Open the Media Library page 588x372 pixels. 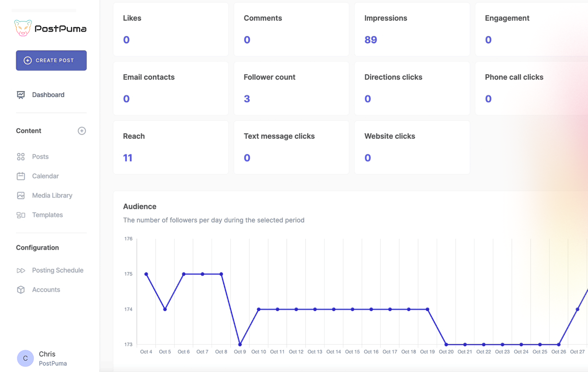[x=52, y=195]
